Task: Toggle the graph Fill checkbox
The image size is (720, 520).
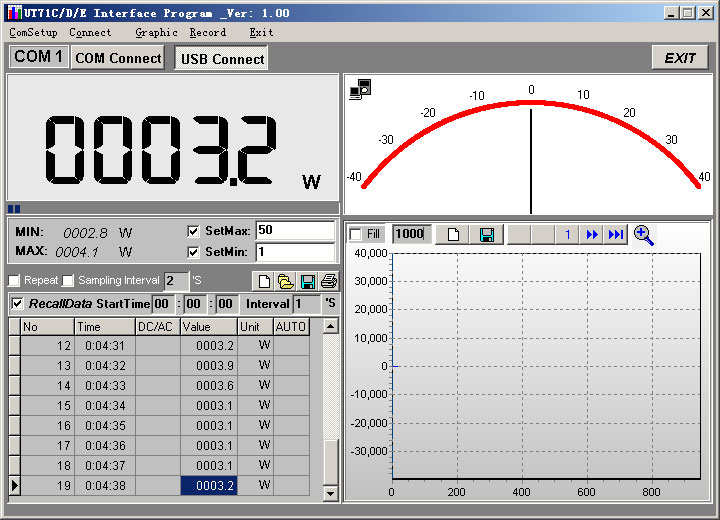Action: tap(355, 234)
